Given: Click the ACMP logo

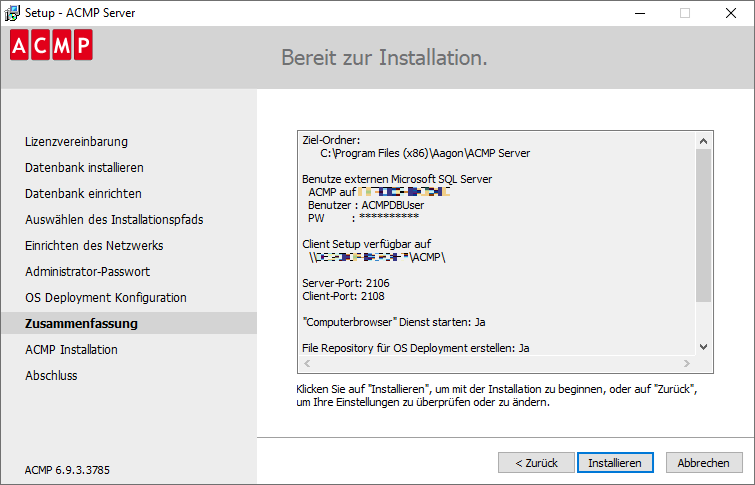Looking at the screenshot, I should [51, 45].
